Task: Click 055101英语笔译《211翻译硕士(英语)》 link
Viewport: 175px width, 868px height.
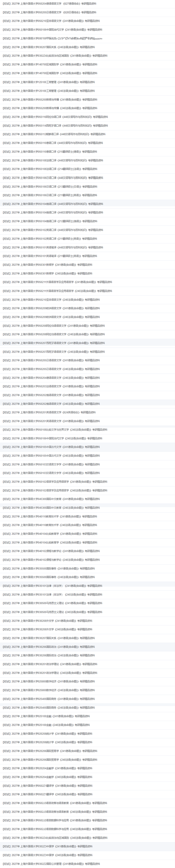Action: pos(50,256)
